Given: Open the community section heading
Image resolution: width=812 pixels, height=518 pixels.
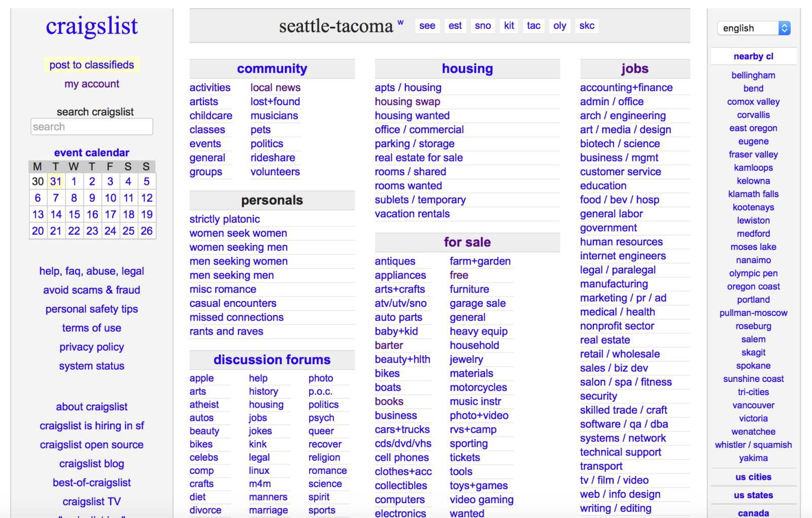Looking at the screenshot, I should pos(272,69).
